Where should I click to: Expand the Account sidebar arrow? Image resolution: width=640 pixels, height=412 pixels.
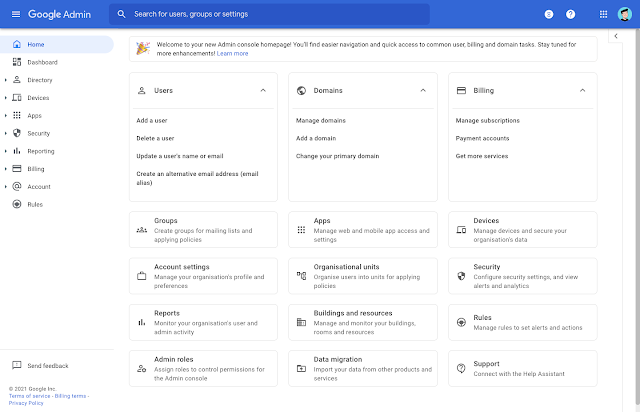[x=5, y=187]
